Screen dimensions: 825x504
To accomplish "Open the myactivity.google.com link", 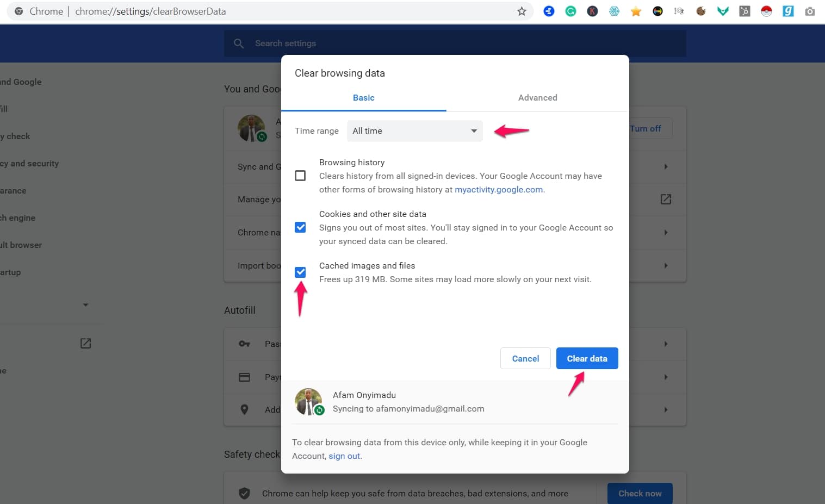I will [499, 190].
